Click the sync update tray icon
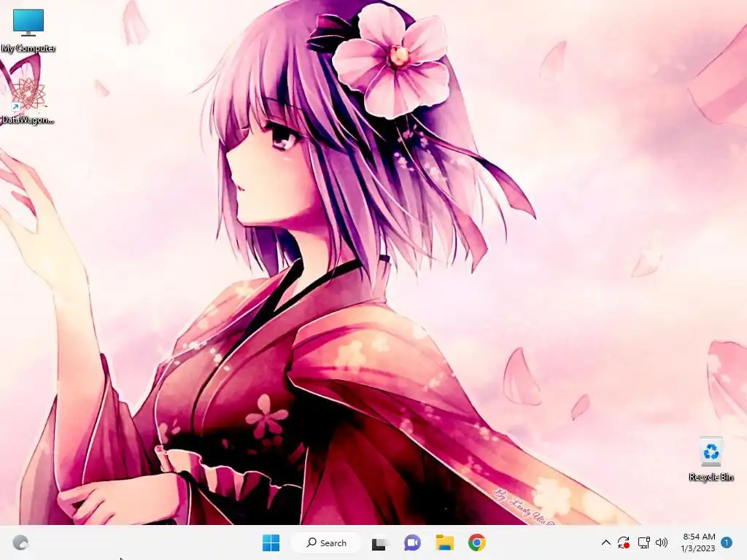 coord(624,542)
